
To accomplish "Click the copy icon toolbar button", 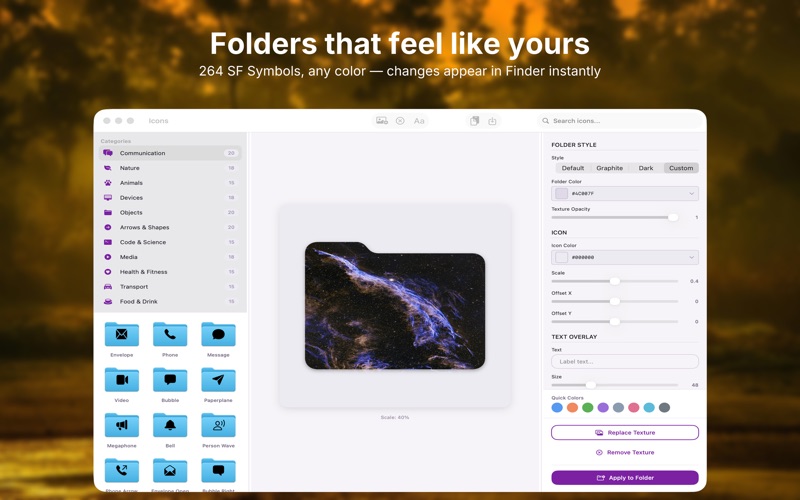I will coord(474,121).
